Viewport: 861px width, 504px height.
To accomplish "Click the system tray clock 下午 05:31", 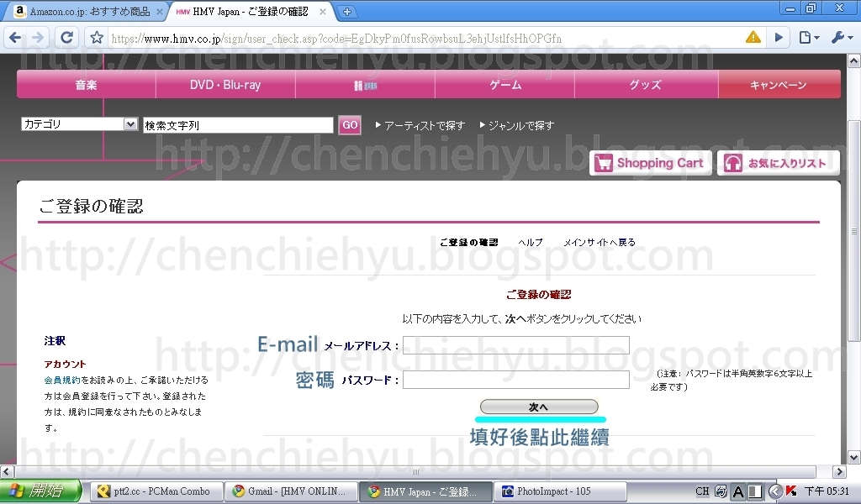I will pos(827,491).
